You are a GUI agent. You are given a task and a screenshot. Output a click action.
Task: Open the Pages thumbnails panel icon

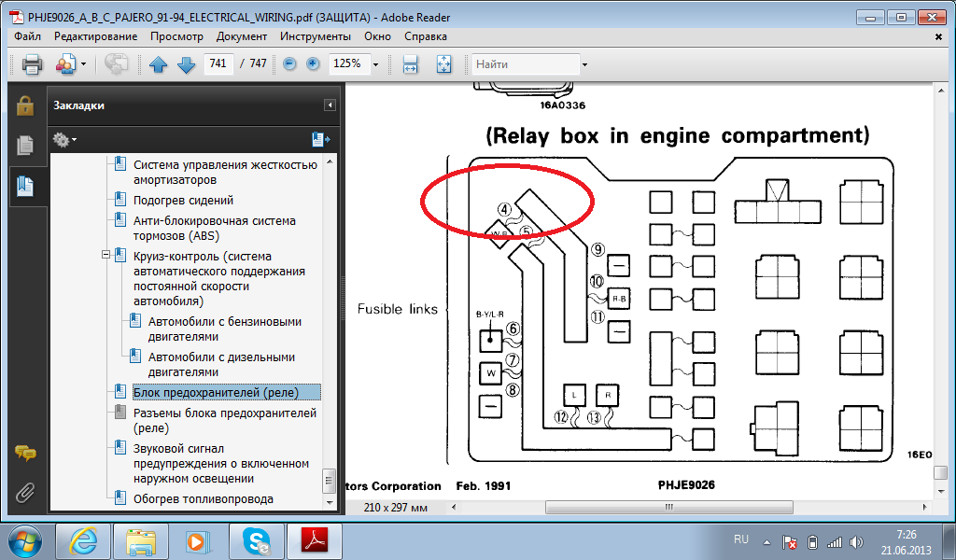[x=25, y=145]
